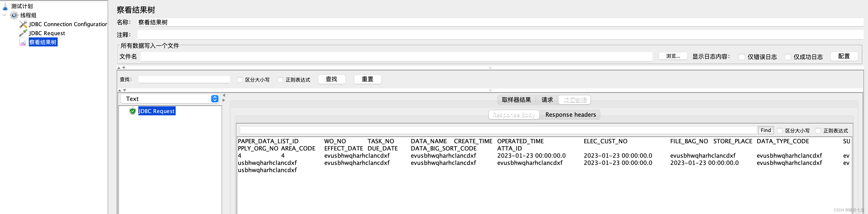Select 线程组 in the tree
This screenshot has width=868, height=214.
click(28, 15)
